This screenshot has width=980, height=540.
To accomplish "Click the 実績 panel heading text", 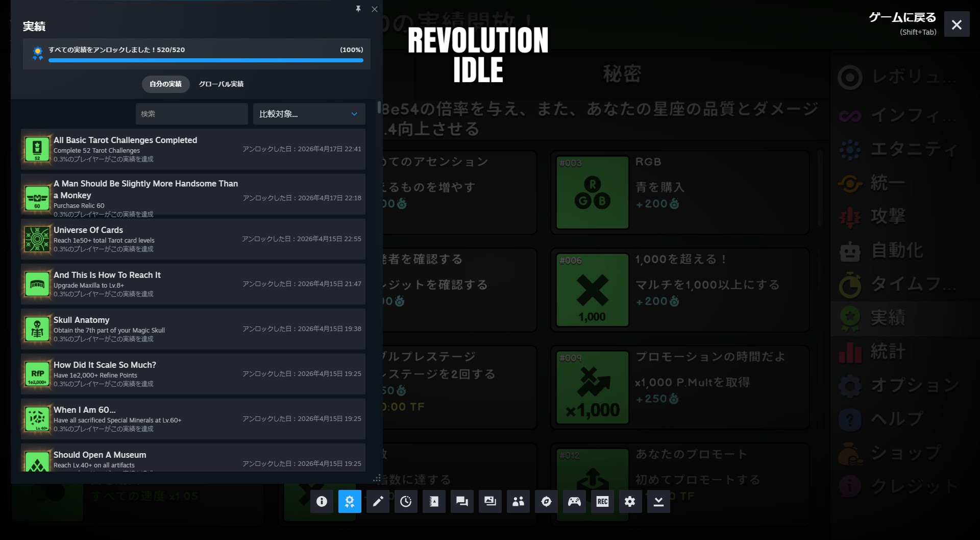I will coord(34,27).
